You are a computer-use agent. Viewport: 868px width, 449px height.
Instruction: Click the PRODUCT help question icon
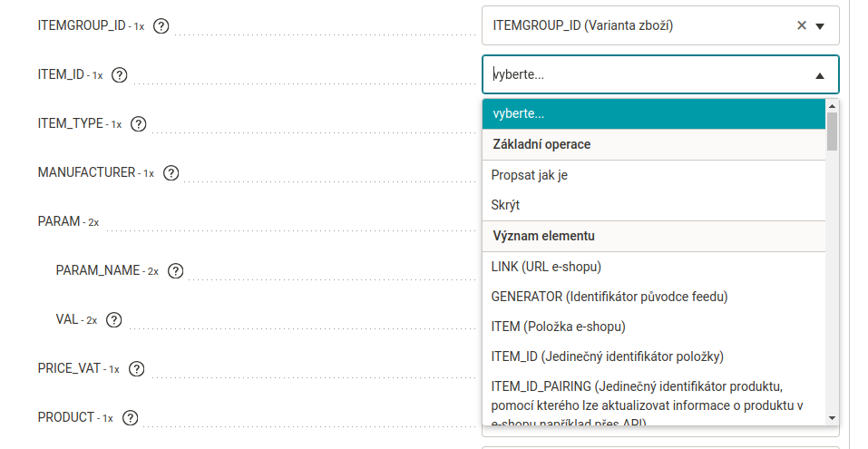(x=130, y=417)
